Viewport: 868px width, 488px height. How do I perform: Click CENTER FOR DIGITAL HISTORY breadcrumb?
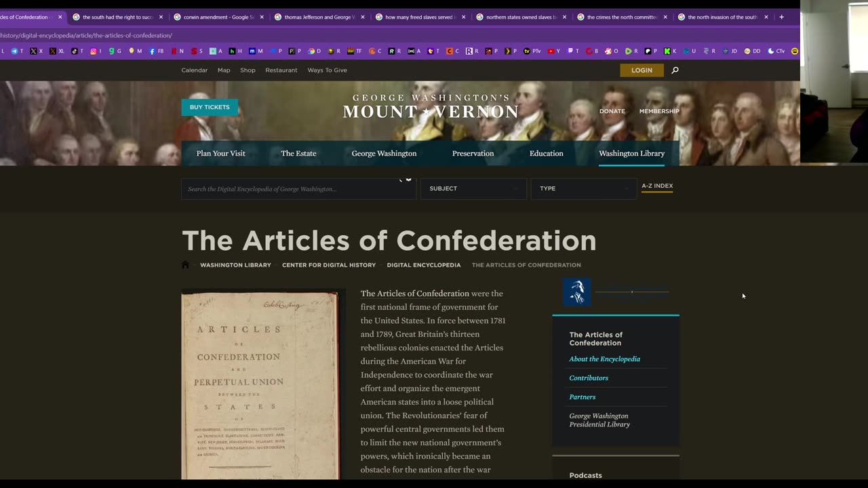coord(329,265)
